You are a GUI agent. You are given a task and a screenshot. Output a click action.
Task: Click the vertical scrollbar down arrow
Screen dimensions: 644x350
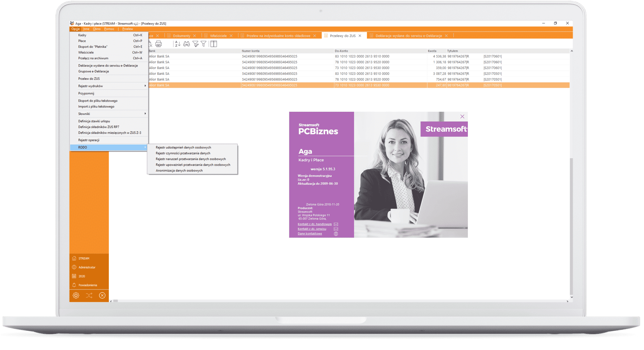571,297
